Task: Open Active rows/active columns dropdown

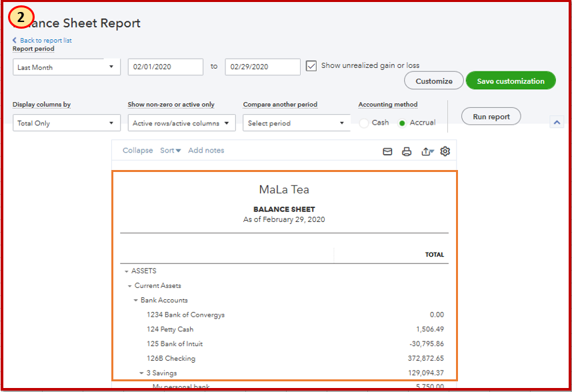Action: coord(182,123)
